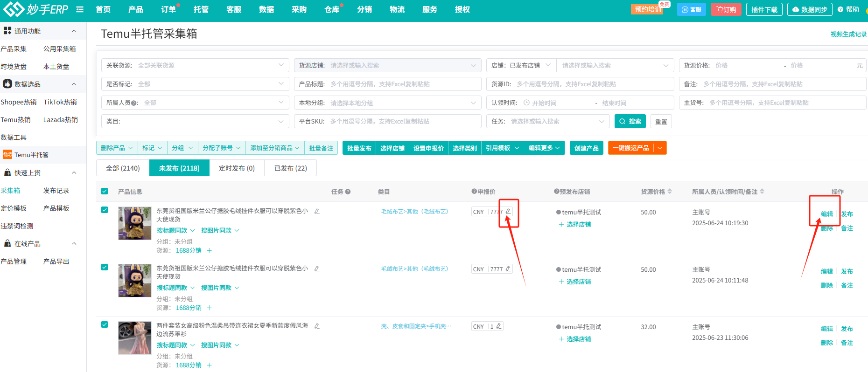Viewport: 868px width, 372px height.
Task: Switch to the 已发布 (22) tab
Action: coord(290,168)
